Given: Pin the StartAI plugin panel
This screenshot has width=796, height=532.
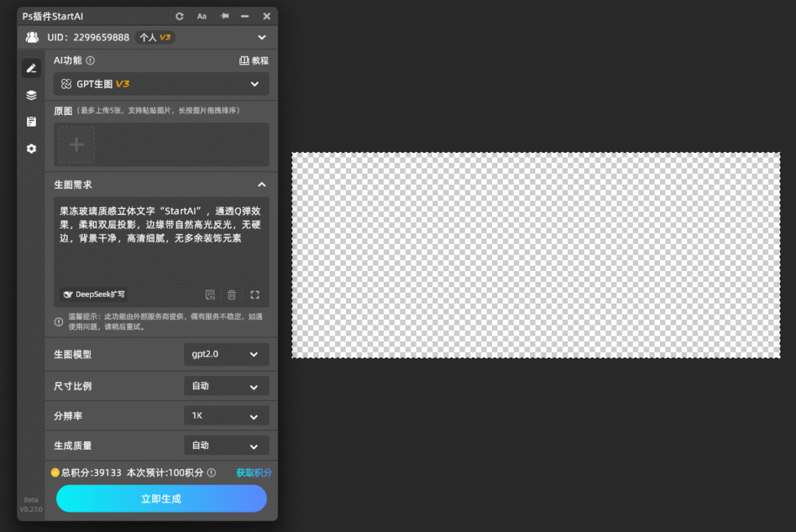Looking at the screenshot, I should click(x=225, y=16).
